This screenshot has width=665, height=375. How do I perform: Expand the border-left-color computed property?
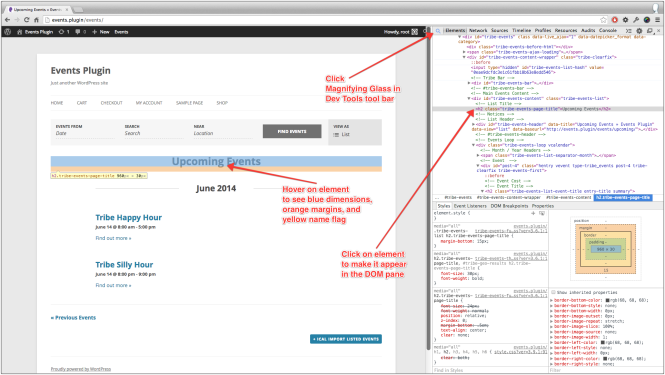click(x=552, y=342)
